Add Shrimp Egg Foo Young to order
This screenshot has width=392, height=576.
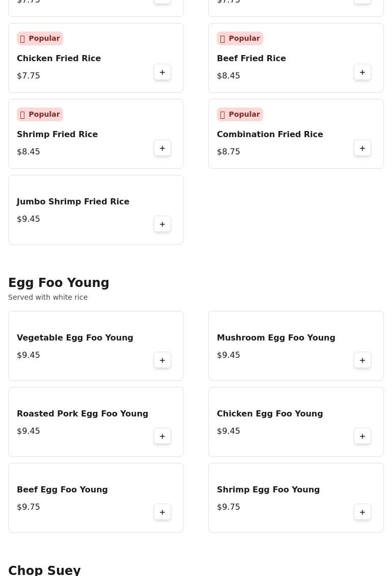click(362, 512)
